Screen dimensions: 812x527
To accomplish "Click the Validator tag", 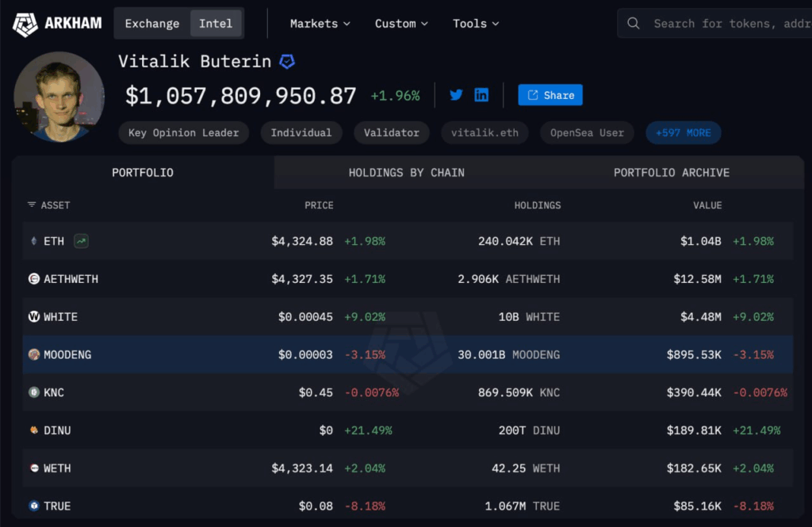I will [392, 133].
